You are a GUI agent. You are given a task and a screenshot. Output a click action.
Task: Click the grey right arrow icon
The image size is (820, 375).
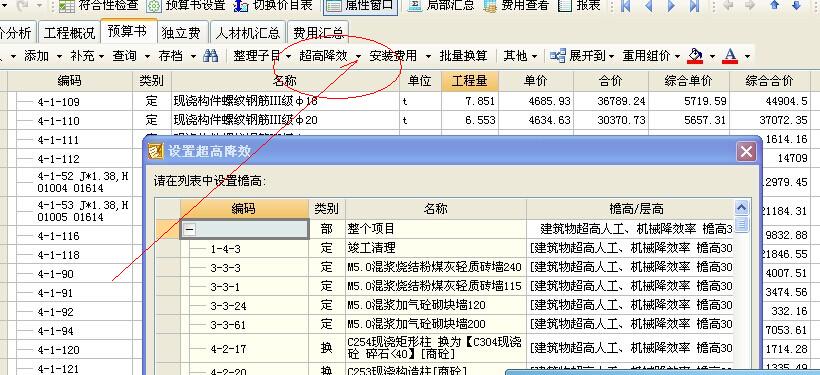point(749,5)
